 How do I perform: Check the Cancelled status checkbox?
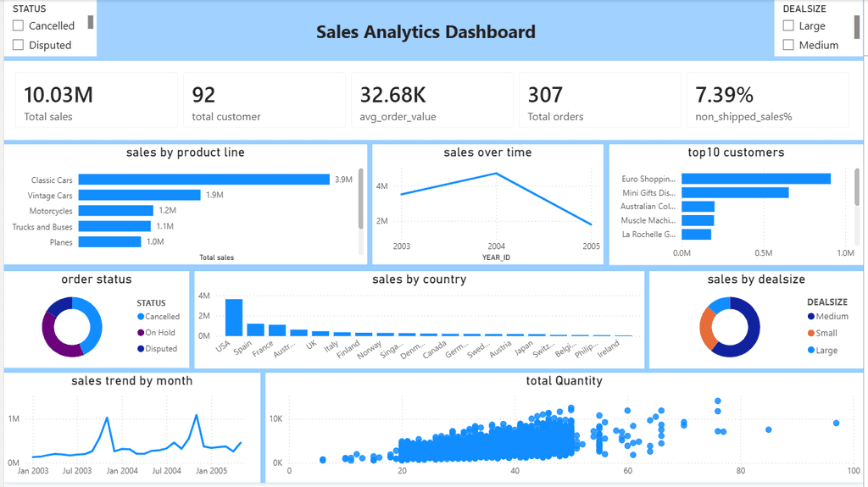19,25
